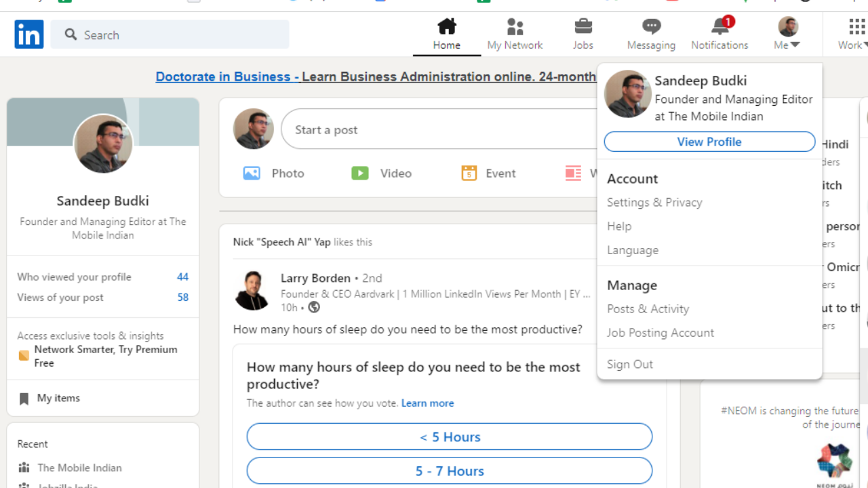Click the Start a post field

click(441, 129)
